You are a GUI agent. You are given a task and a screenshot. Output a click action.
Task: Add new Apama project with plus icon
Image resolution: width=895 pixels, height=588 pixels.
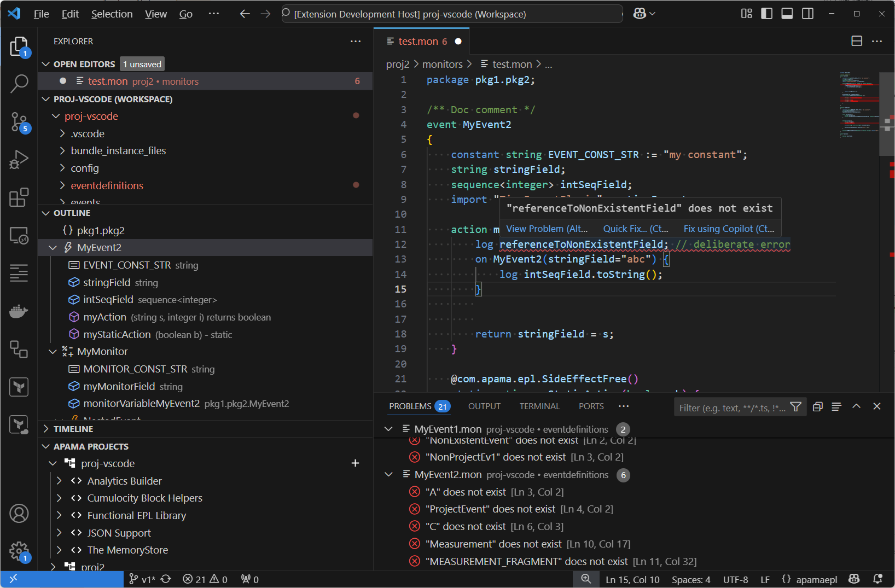point(355,463)
